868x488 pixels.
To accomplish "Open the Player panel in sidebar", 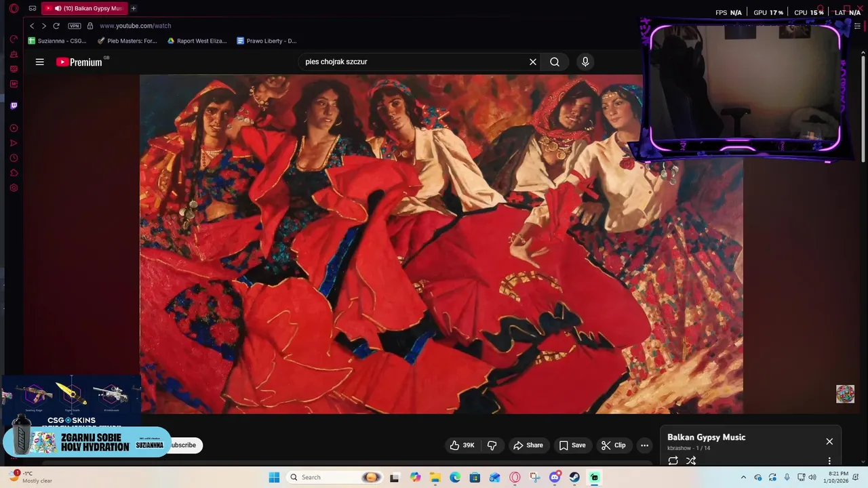I will pyautogui.click(x=14, y=128).
